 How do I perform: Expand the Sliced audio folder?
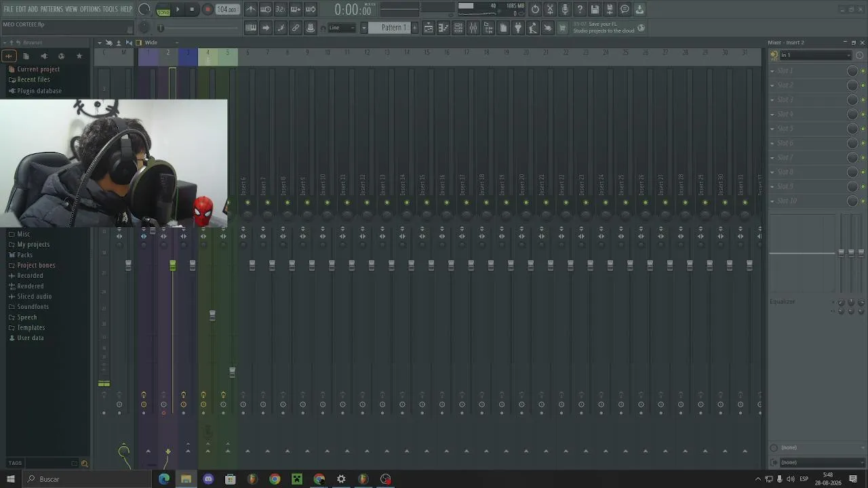30,297
